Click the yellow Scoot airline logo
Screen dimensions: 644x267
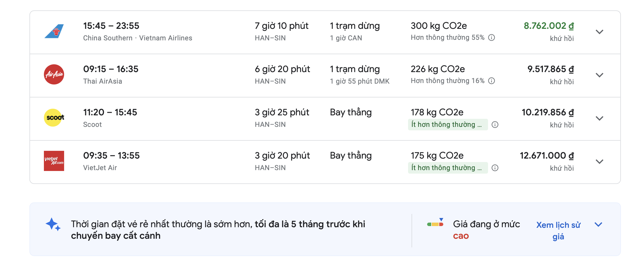tap(54, 118)
